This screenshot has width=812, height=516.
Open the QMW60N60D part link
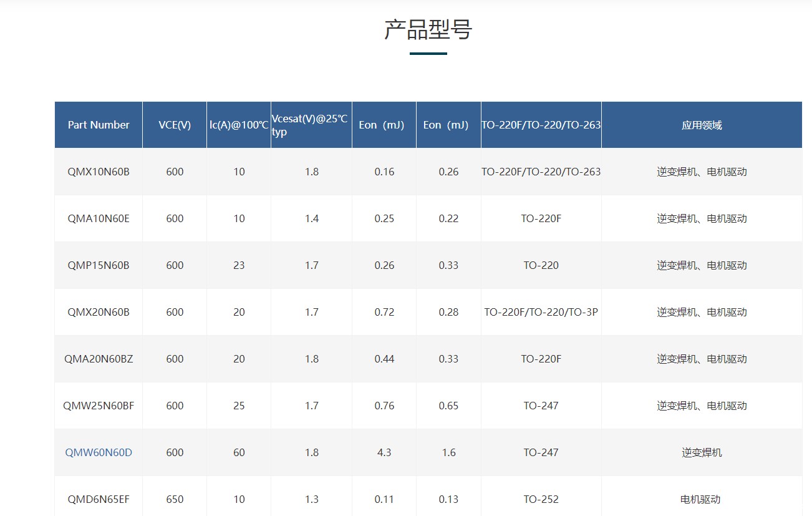coord(99,452)
